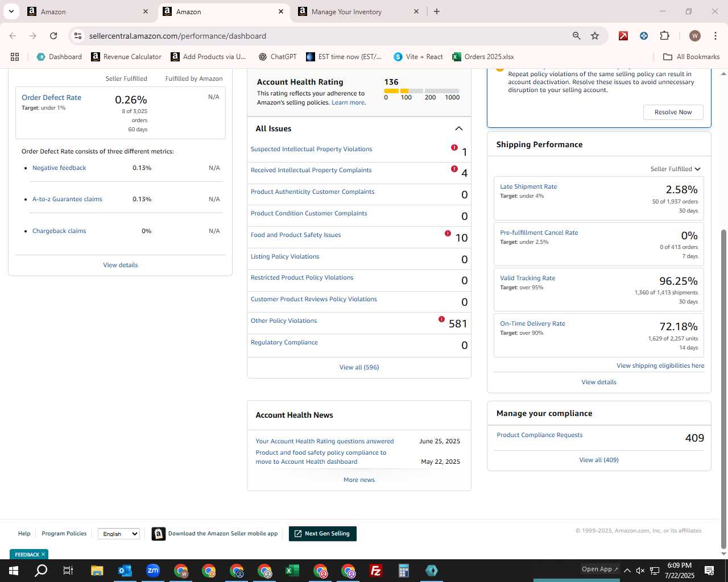Open the On-Time Delivery Rate link
Viewport: 728px width, 582px height.
[532, 323]
